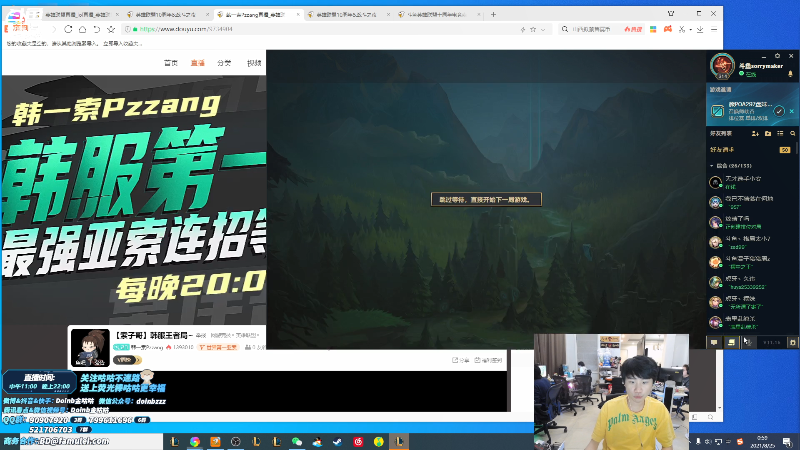Expand the address bar dropdown chevron
This screenshot has width=800, height=450.
coord(543,30)
